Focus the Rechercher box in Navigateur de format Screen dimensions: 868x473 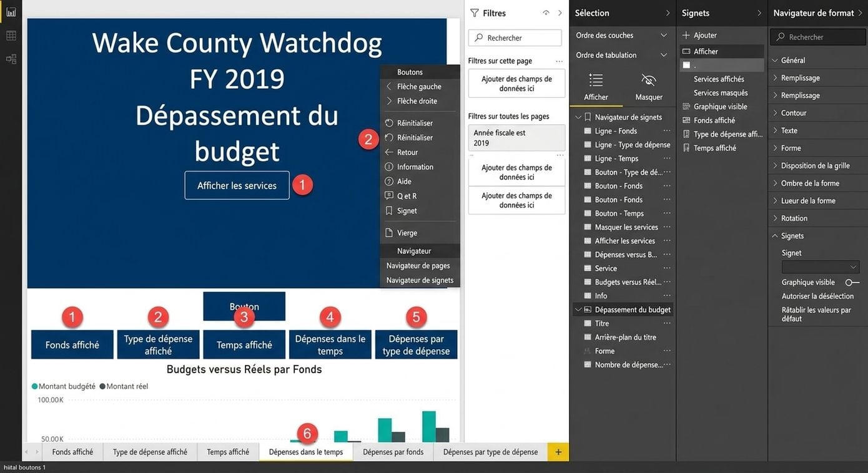tap(817, 37)
